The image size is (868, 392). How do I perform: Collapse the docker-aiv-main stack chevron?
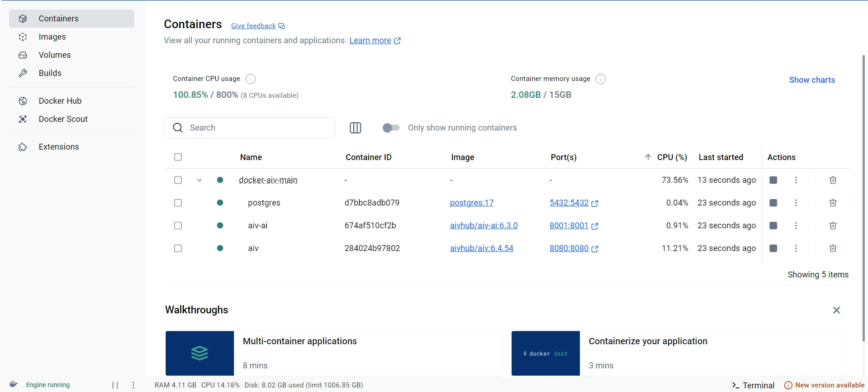click(x=199, y=180)
